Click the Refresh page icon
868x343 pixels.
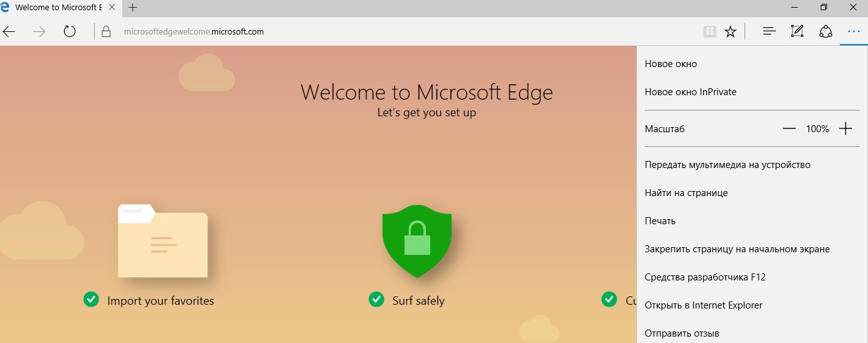[70, 31]
